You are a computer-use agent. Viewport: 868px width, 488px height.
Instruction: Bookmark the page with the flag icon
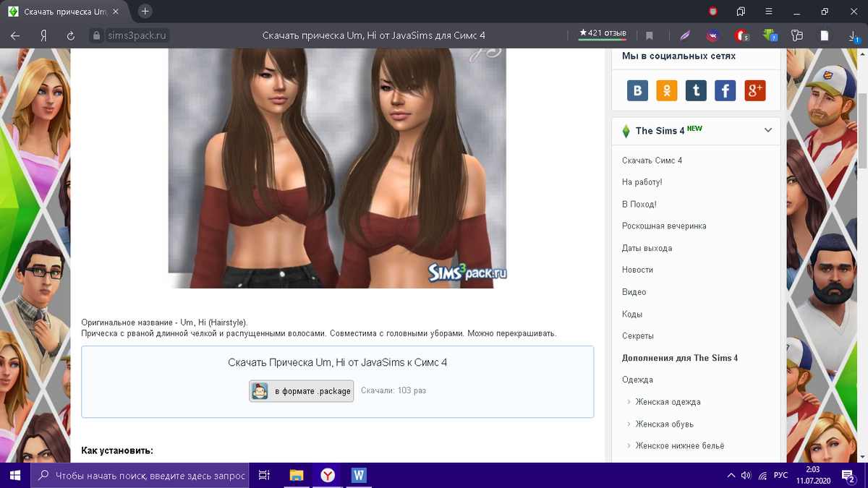[650, 35]
